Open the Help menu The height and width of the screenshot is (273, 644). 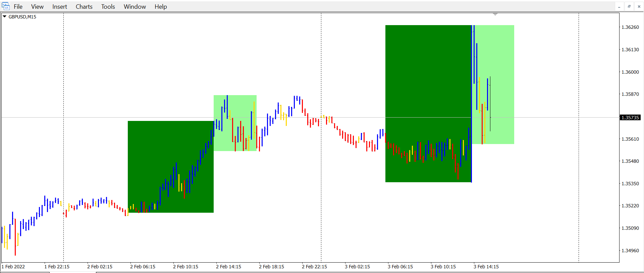[x=161, y=7]
